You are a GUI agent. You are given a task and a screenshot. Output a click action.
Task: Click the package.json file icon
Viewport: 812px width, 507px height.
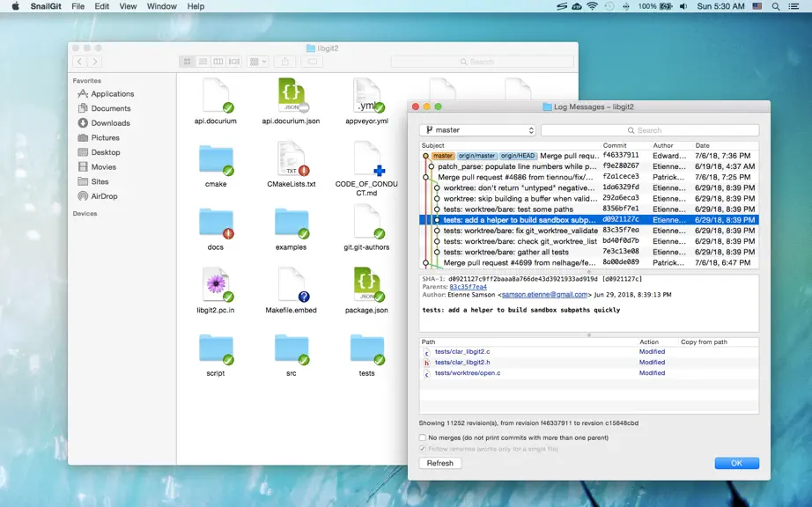367,284
